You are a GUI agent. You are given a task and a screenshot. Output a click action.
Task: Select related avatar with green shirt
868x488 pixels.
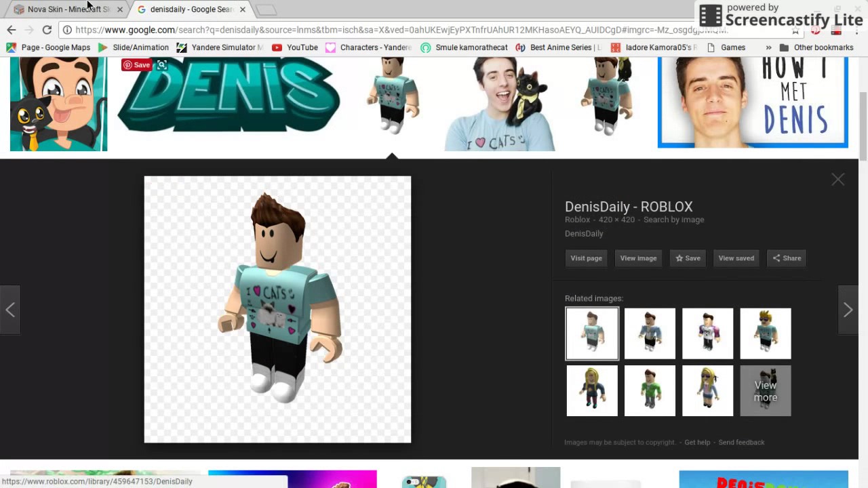(x=650, y=390)
